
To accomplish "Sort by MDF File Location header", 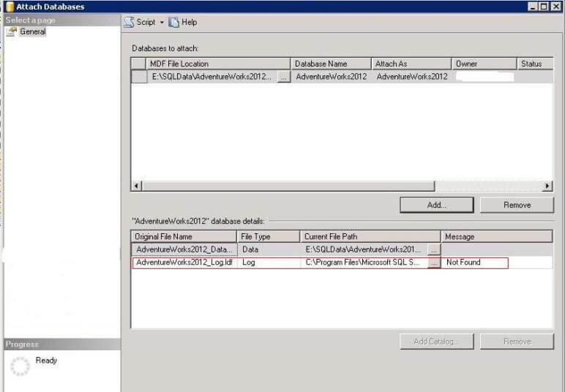I will (218, 64).
